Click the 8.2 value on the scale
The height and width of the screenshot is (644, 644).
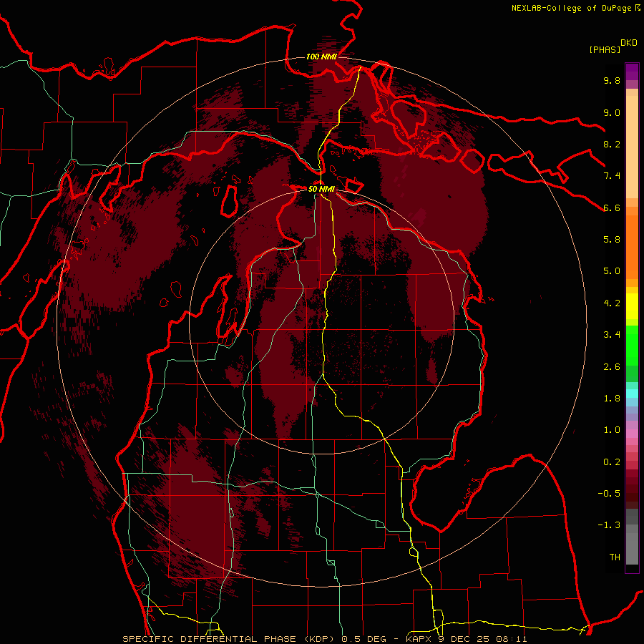point(612,144)
